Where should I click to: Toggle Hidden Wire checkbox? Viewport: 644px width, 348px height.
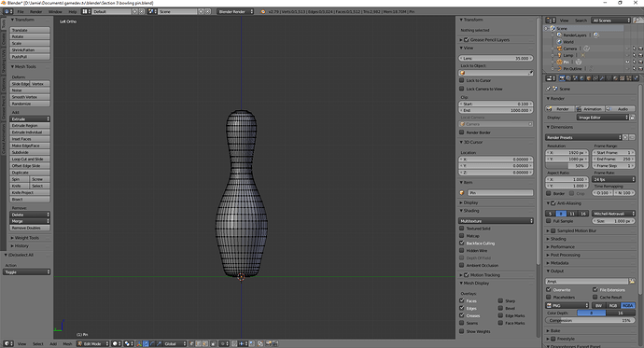click(x=462, y=250)
